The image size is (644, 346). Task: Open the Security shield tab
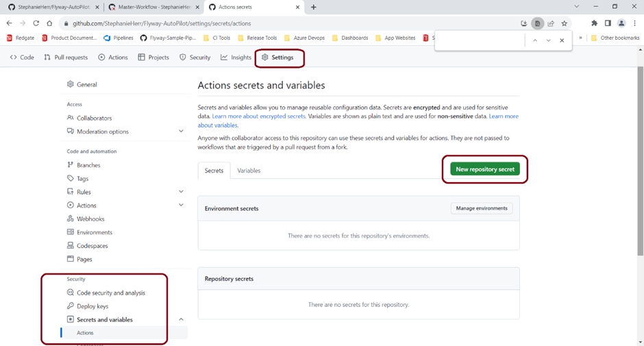[x=195, y=58]
